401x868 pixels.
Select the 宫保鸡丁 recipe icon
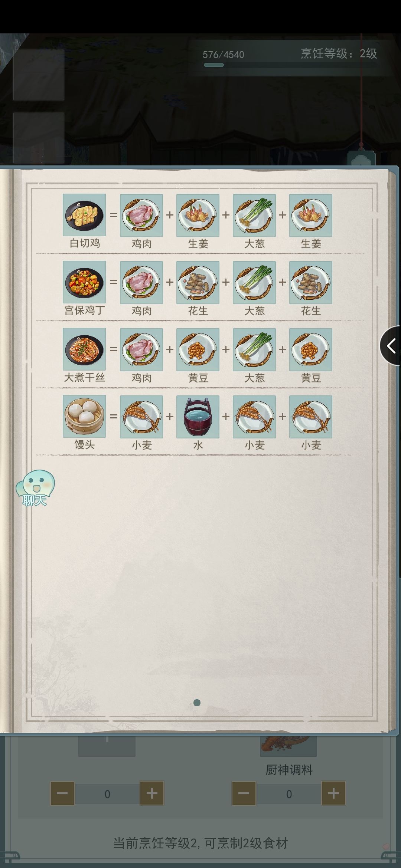(84, 282)
